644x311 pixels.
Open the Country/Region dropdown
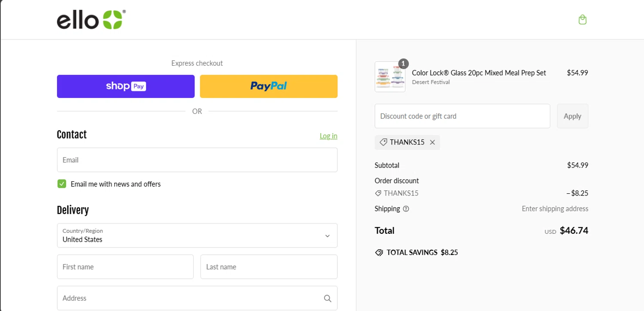(197, 235)
